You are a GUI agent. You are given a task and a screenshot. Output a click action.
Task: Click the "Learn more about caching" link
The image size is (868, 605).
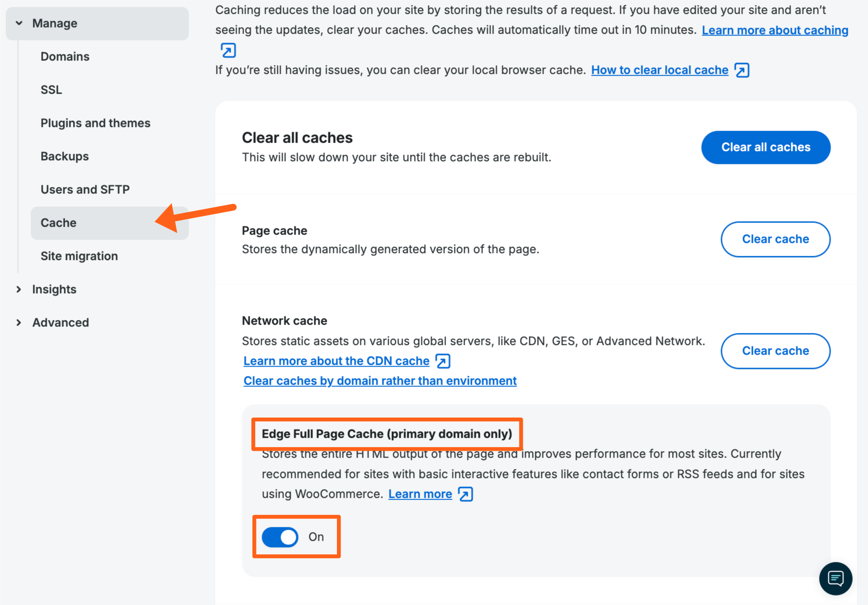tap(775, 30)
